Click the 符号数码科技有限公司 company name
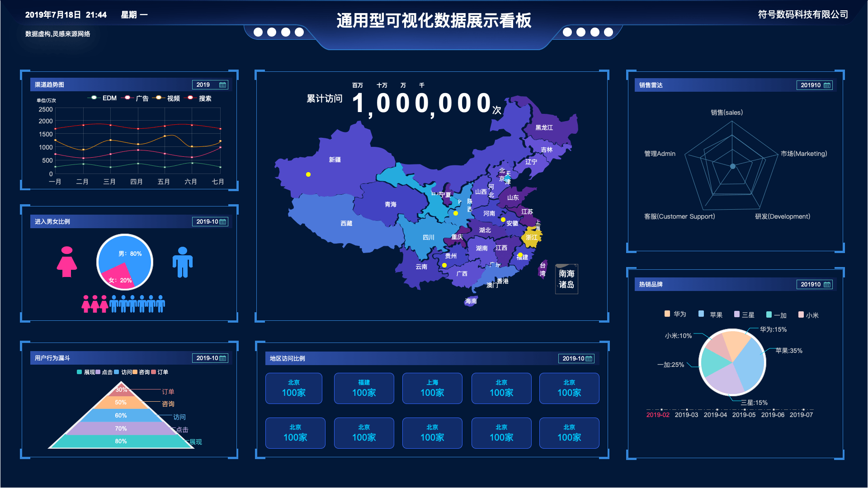 (803, 14)
